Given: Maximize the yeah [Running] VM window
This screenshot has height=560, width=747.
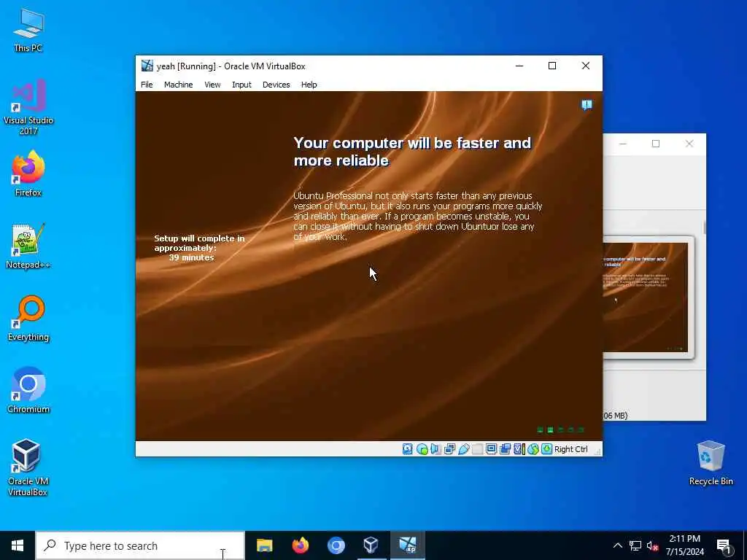Looking at the screenshot, I should 552,66.
